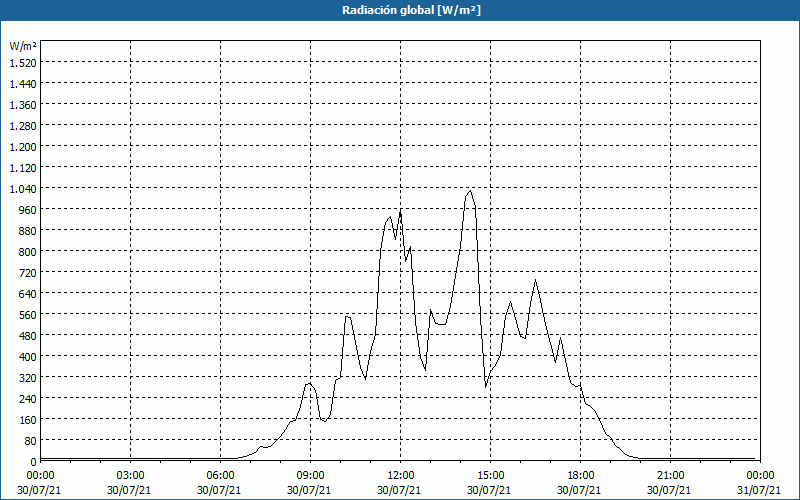Select the "W/m²" unit label on the y-axis
800x500 pixels.
point(23,46)
